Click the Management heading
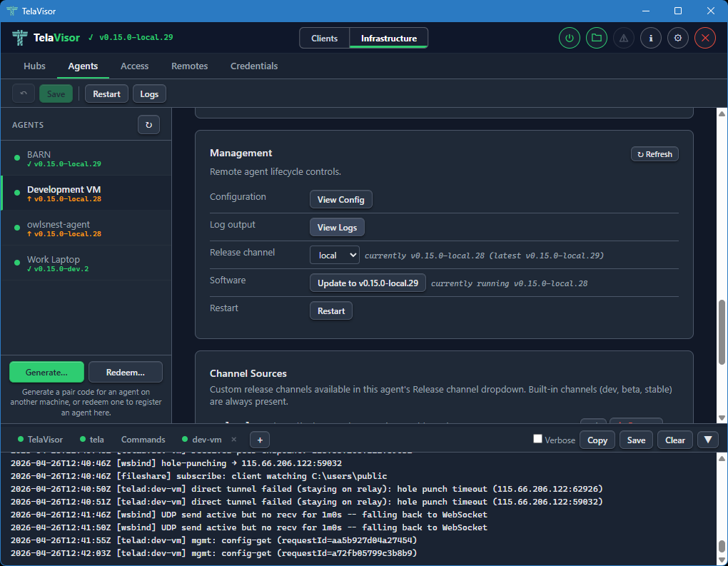Image resolution: width=728 pixels, height=566 pixels. (241, 153)
